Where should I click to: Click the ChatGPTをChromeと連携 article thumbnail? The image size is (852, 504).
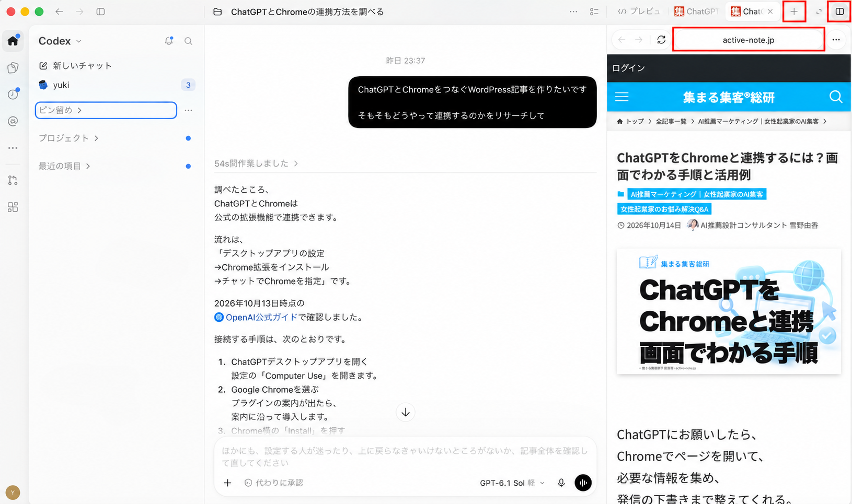(x=729, y=311)
